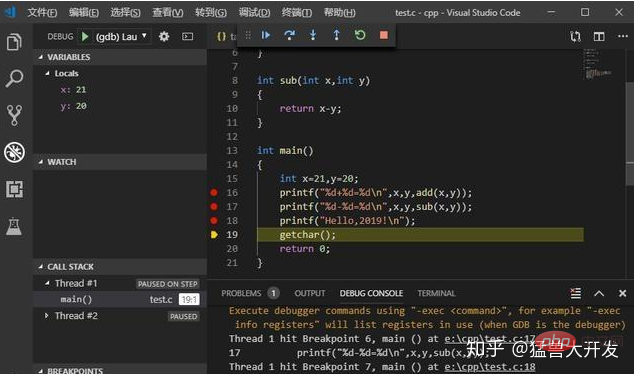Switch to the DEBUG CONSOLE tab
The height and width of the screenshot is (374, 634).
[371, 293]
